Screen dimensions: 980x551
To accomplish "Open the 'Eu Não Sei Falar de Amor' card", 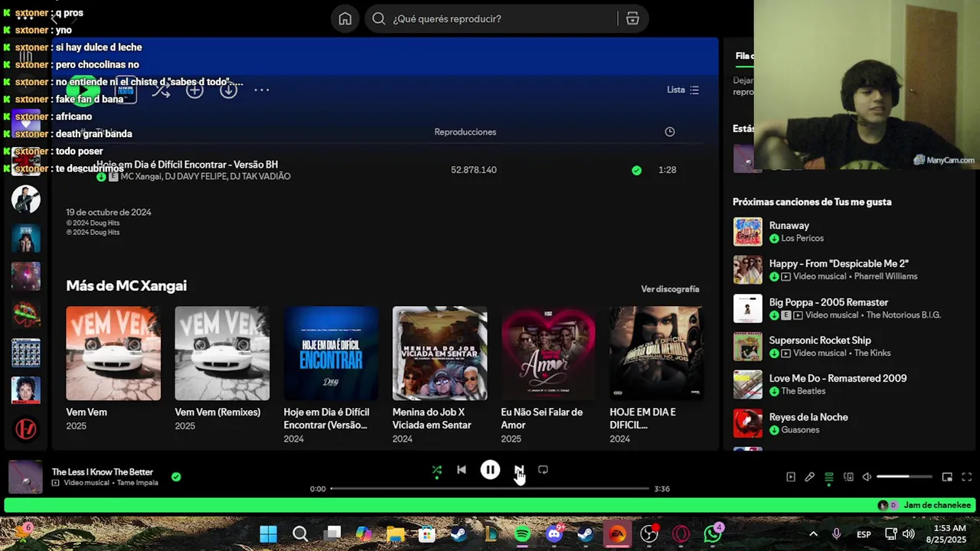I will click(548, 375).
